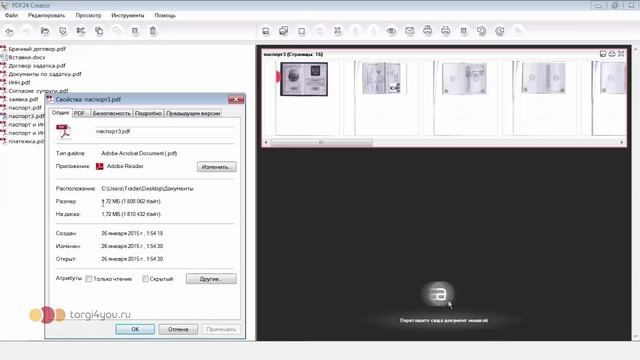Open the Файл menu

click(x=11, y=15)
